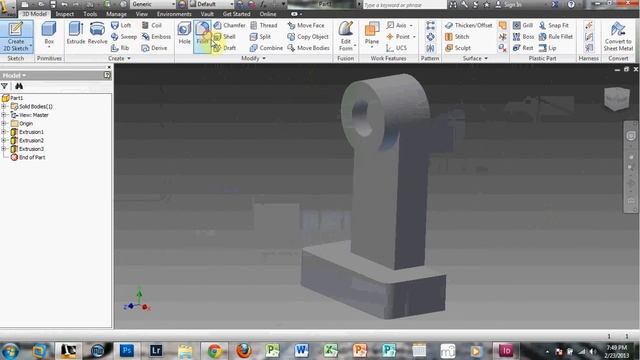Open the Model browser dropdown
Screen dimensions: 640x360
(x=14, y=76)
